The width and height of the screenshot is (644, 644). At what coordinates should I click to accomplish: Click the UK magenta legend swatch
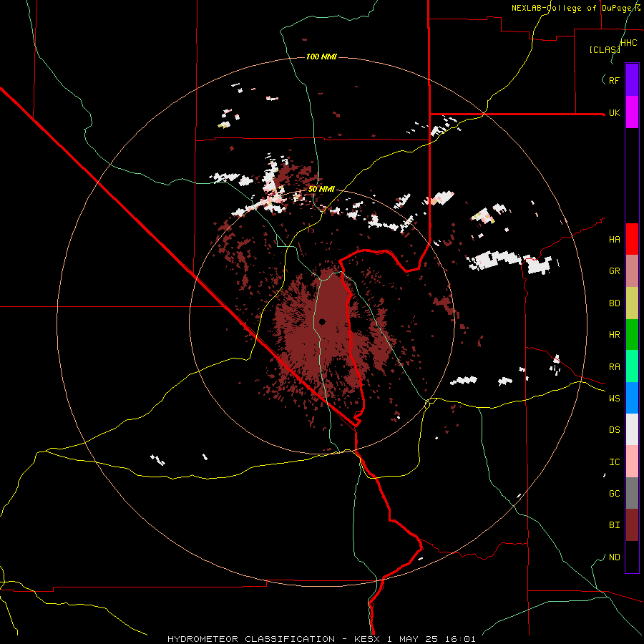(632, 112)
